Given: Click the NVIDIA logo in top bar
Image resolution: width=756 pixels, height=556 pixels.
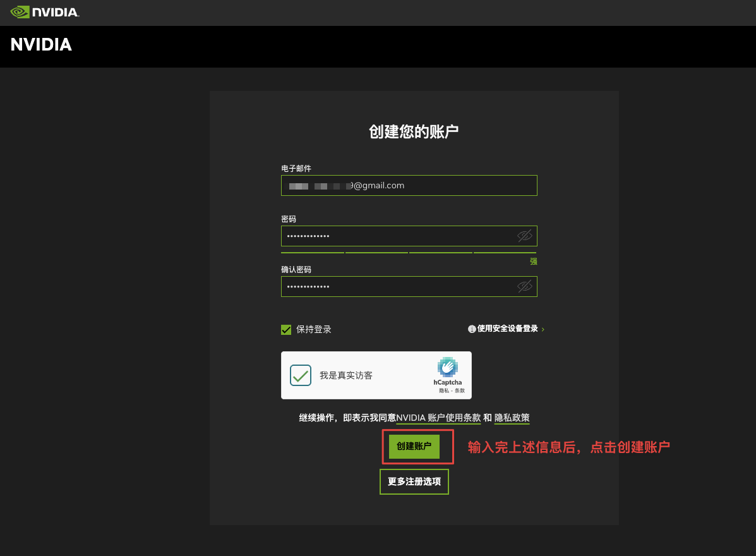Looking at the screenshot, I should [44, 12].
